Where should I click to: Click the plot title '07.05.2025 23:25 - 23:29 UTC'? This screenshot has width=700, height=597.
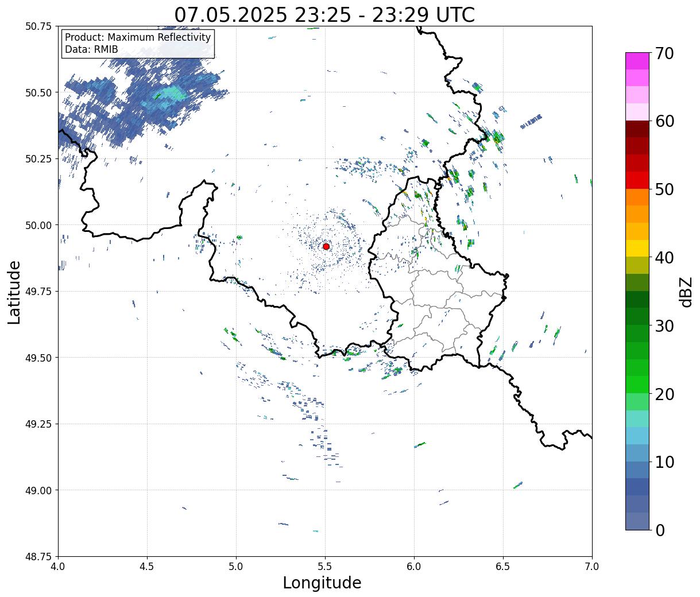(324, 14)
